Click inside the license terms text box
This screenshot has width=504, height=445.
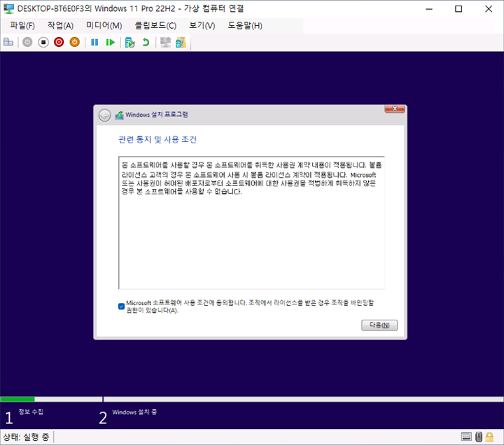tap(251, 222)
